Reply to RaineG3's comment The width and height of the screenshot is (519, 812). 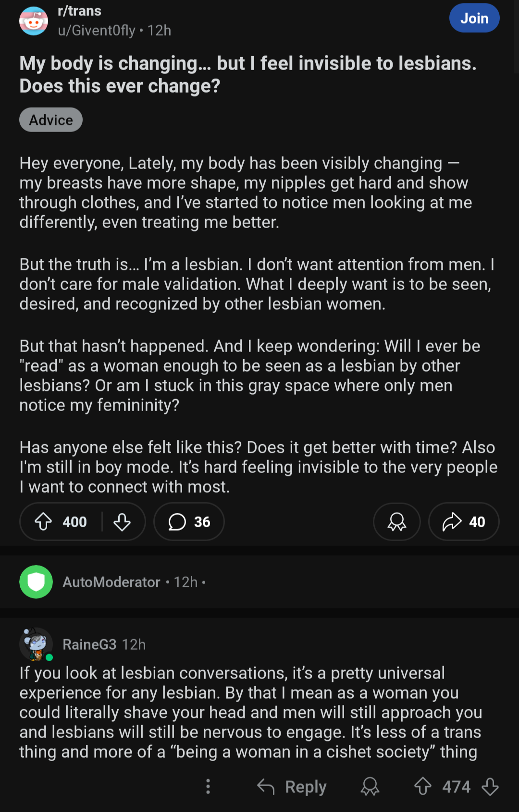(x=292, y=787)
